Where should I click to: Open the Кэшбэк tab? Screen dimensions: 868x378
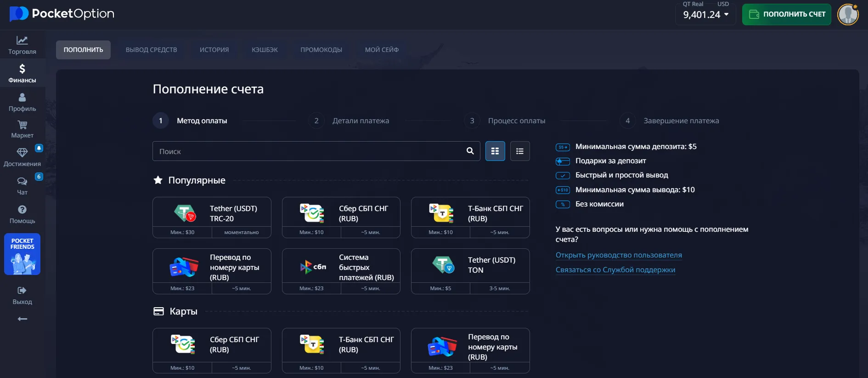coord(265,50)
